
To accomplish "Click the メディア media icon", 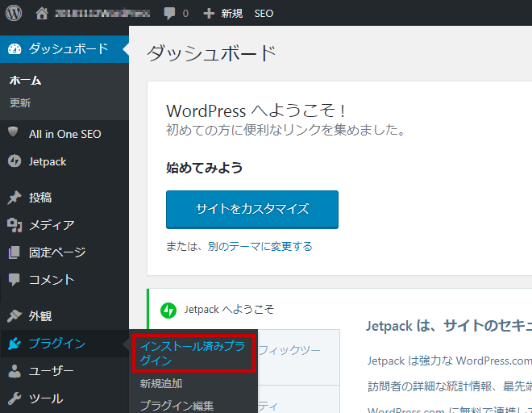I will 15,225.
